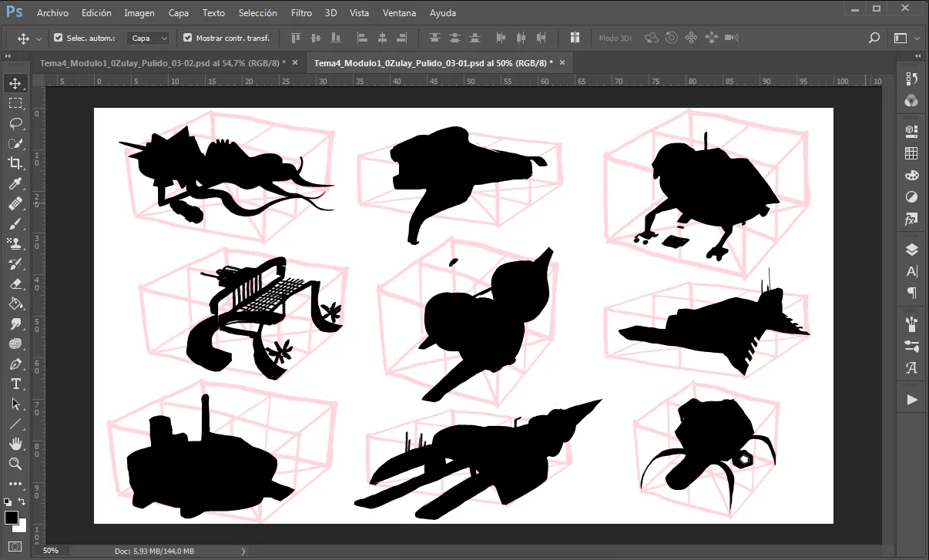The width and height of the screenshot is (929, 560).
Task: Select the Quick Selection tool
Action: [15, 143]
